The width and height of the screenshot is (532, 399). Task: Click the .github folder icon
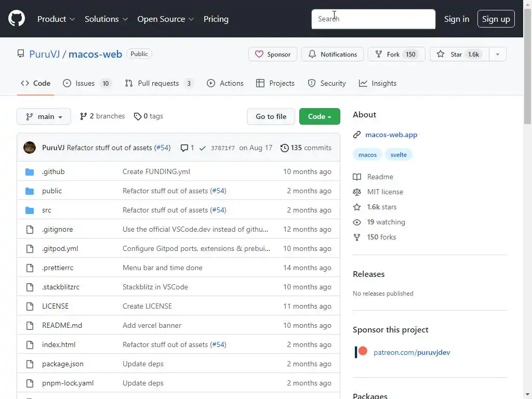(30, 171)
